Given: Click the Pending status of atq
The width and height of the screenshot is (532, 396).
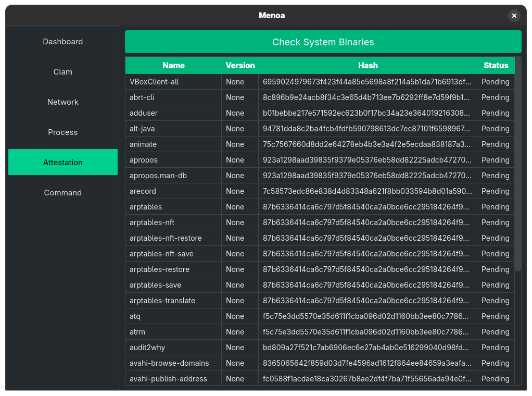Looking at the screenshot, I should [x=496, y=316].
